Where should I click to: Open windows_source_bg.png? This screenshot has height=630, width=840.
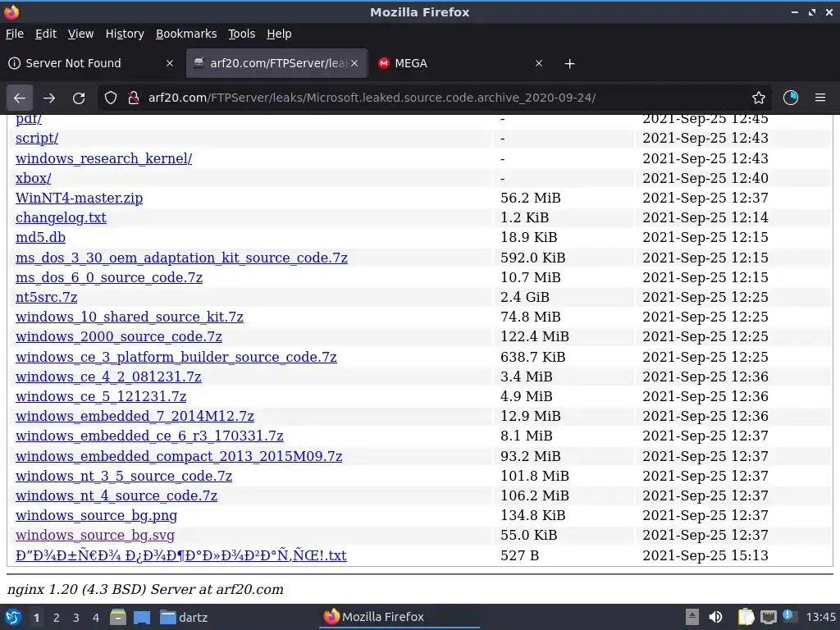tap(97, 515)
